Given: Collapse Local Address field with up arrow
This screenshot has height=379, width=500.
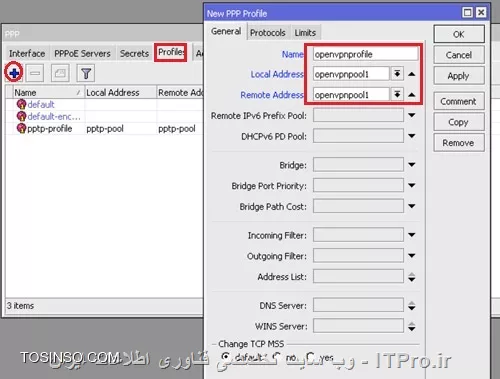Looking at the screenshot, I should coord(412,74).
